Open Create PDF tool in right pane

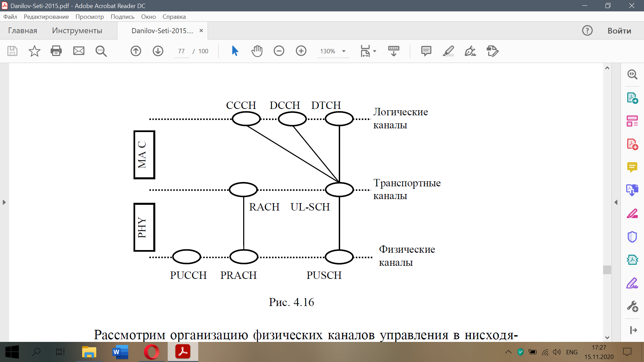[632, 144]
